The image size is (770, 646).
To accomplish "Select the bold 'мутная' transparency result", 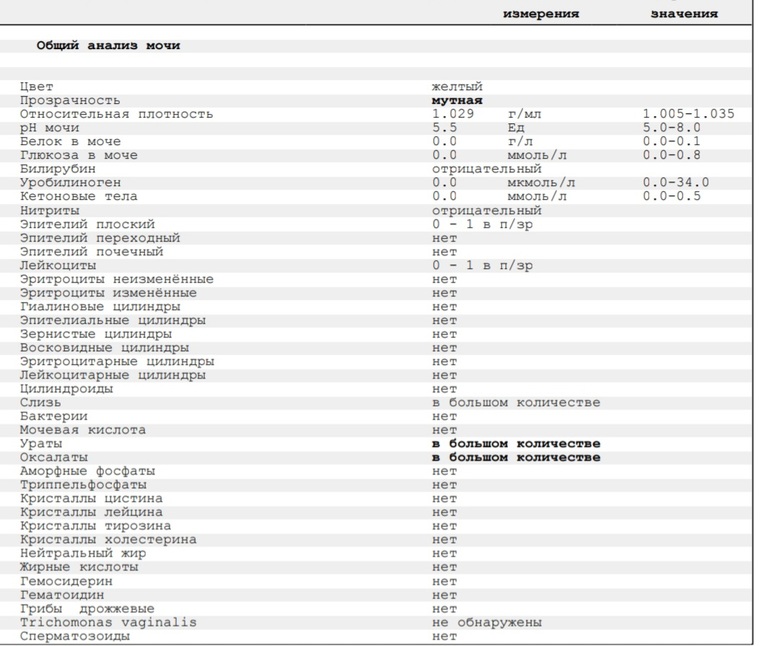I will [457, 101].
